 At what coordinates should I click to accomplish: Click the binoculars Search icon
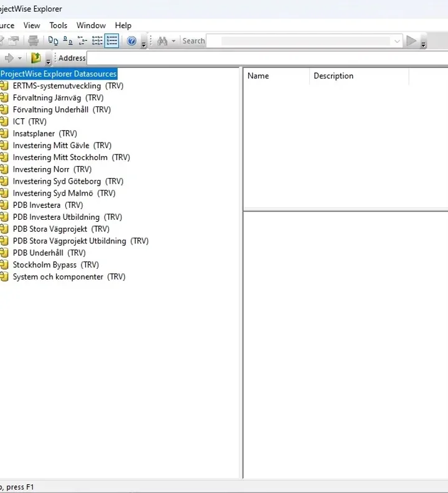coord(162,41)
